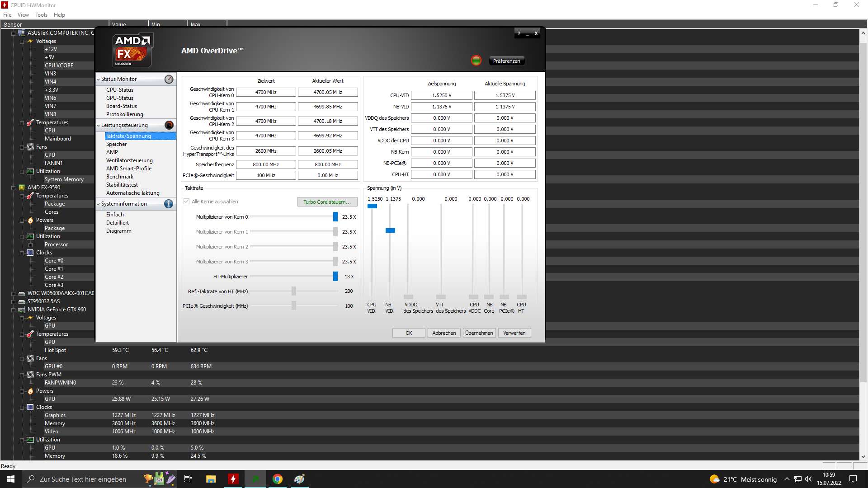Click the Status Monitor gauge icon
868x488 pixels.
(169, 79)
